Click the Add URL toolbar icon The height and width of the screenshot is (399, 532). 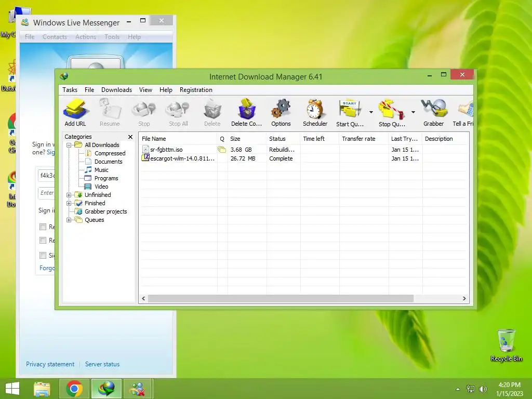pos(75,112)
